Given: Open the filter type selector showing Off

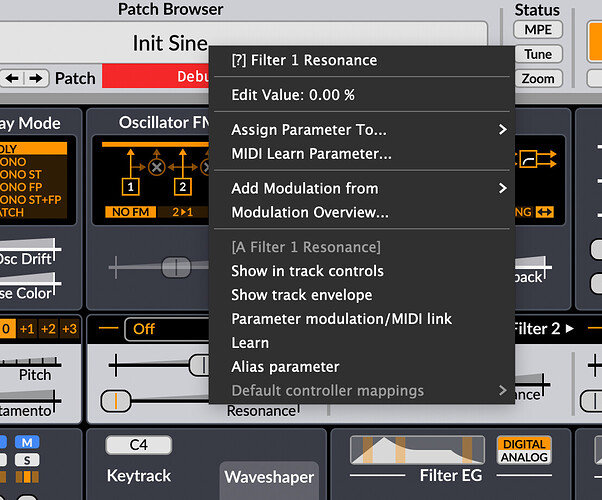Looking at the screenshot, I should (150, 328).
